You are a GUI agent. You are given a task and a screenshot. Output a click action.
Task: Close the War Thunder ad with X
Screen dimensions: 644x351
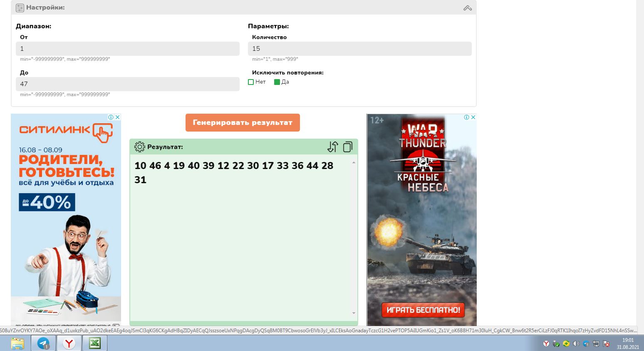473,117
